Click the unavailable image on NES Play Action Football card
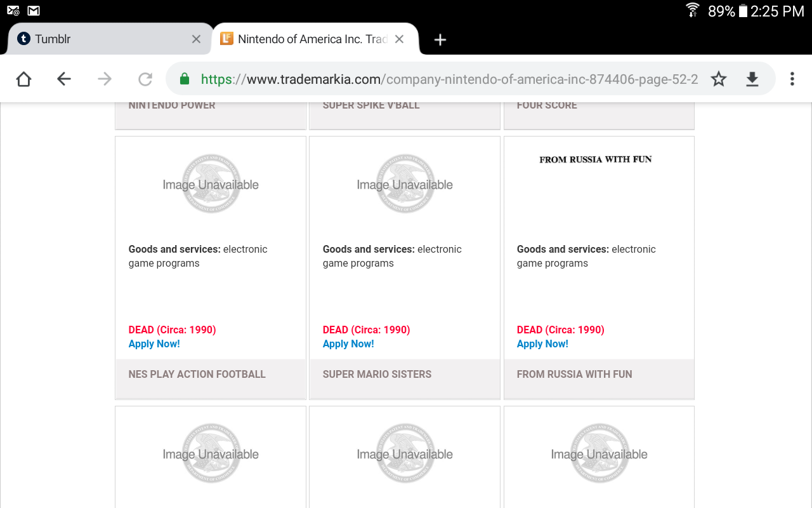The height and width of the screenshot is (508, 812). [211, 184]
